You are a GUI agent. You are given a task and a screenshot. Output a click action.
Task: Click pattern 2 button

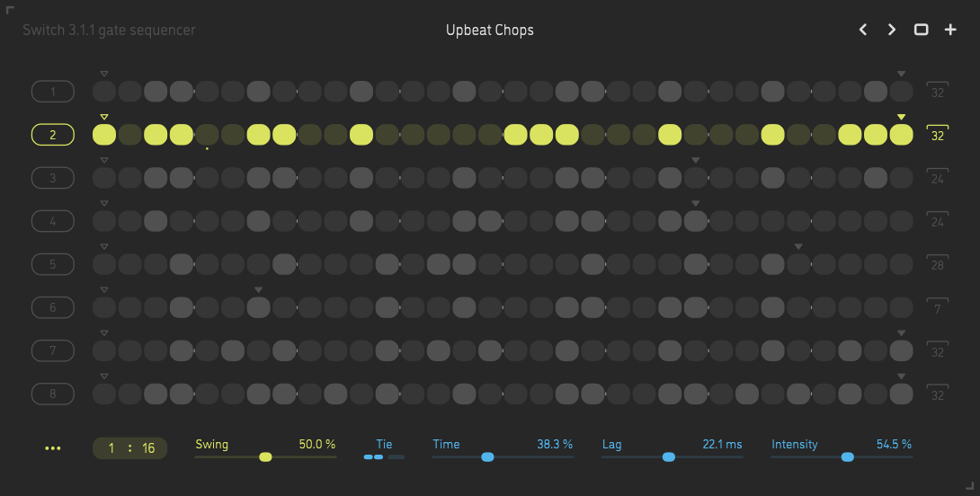(53, 135)
